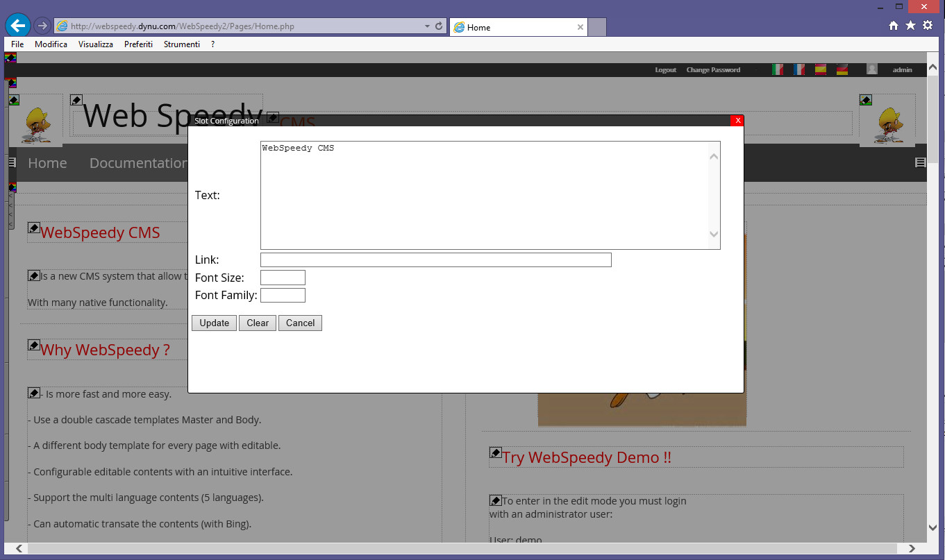Edit the 'Is a new CMS system' slot icon
The width and height of the screenshot is (945, 560).
click(33, 275)
